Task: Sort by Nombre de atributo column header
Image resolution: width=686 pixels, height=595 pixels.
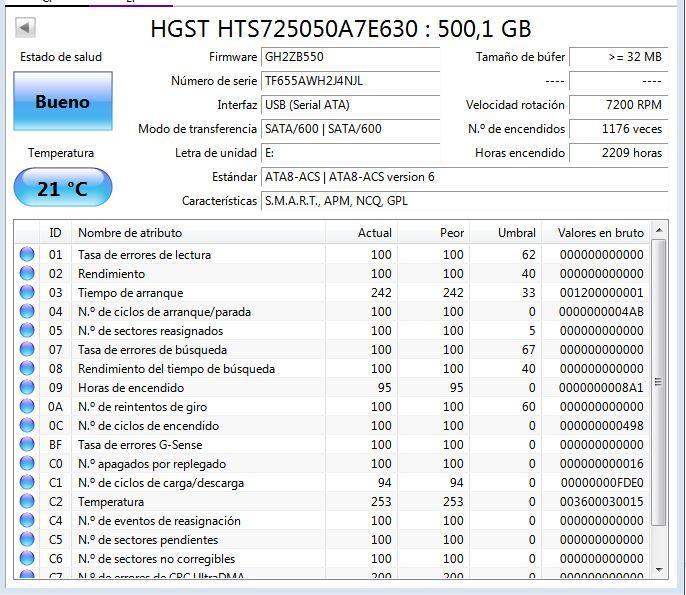Action: pyautogui.click(x=198, y=233)
